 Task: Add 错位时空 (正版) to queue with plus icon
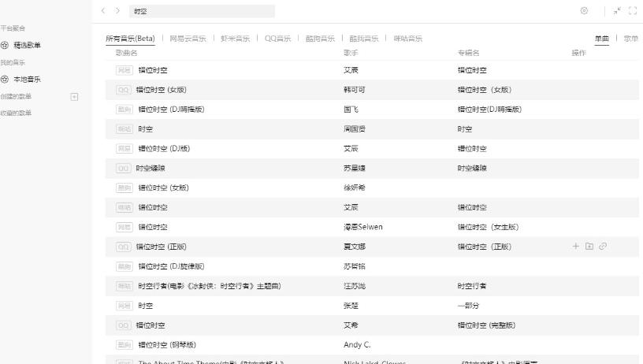pos(576,247)
